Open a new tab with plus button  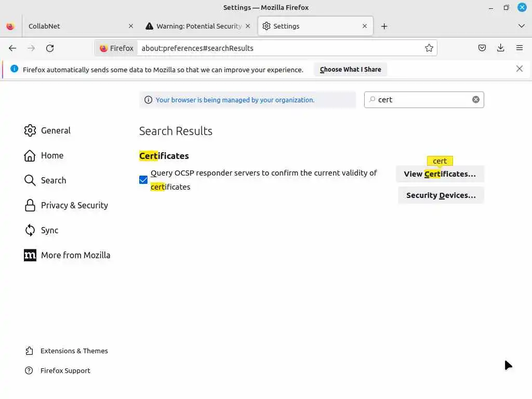coord(384,26)
